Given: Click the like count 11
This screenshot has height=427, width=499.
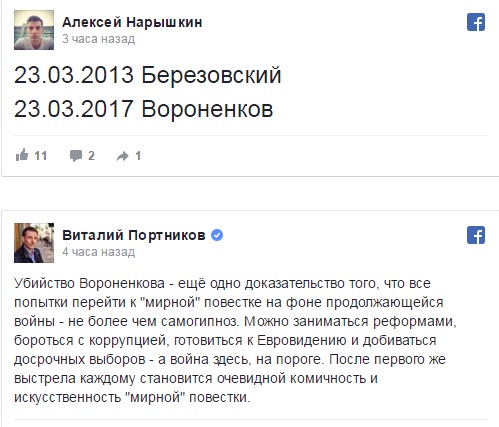Looking at the screenshot, I should [41, 156].
